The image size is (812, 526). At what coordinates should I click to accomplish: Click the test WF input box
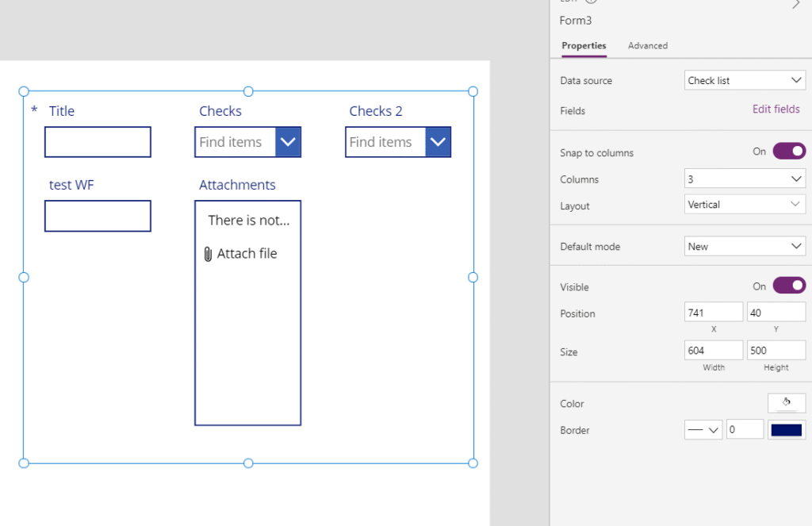(98, 216)
